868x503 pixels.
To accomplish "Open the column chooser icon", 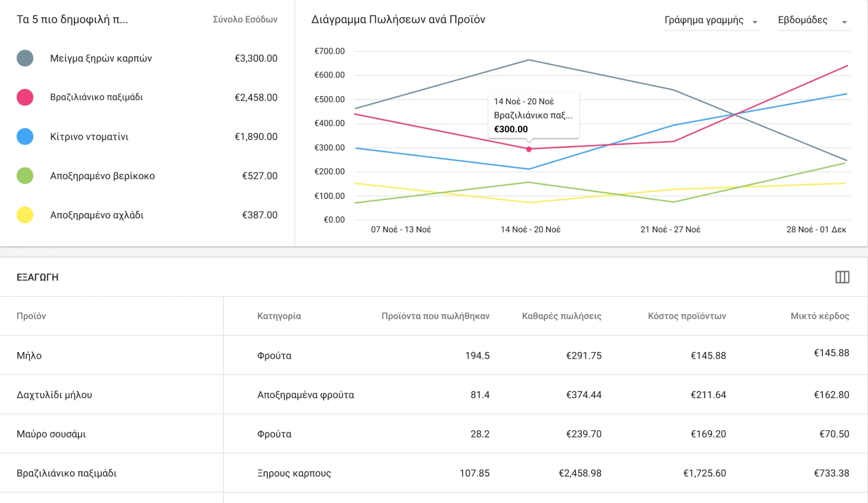I will [x=842, y=277].
